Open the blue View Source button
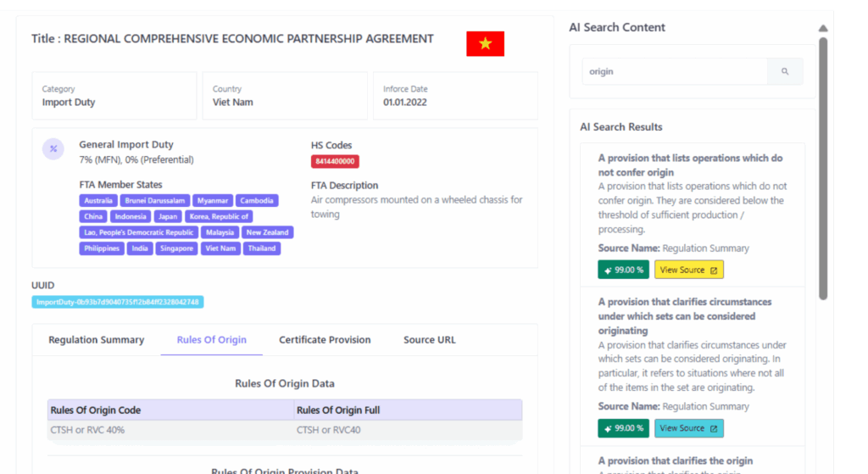Image resolution: width=868 pixels, height=474 pixels. pos(688,428)
